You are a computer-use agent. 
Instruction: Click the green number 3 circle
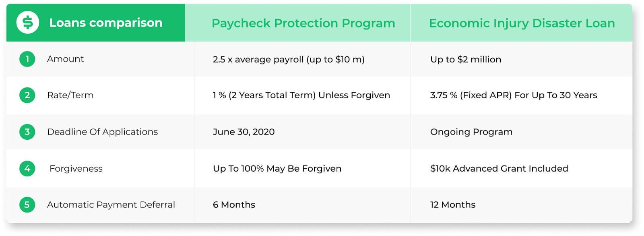point(27,132)
